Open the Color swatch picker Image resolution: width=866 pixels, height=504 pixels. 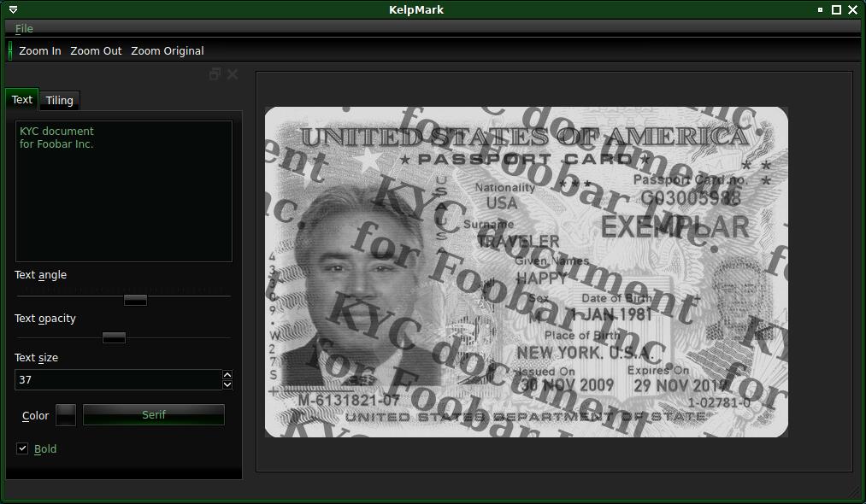coord(66,415)
